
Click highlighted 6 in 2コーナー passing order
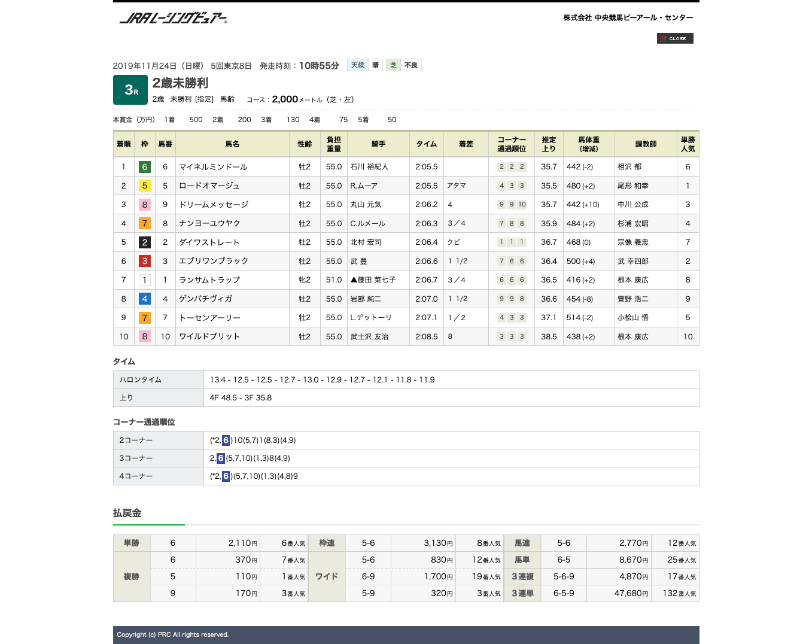[226, 440]
